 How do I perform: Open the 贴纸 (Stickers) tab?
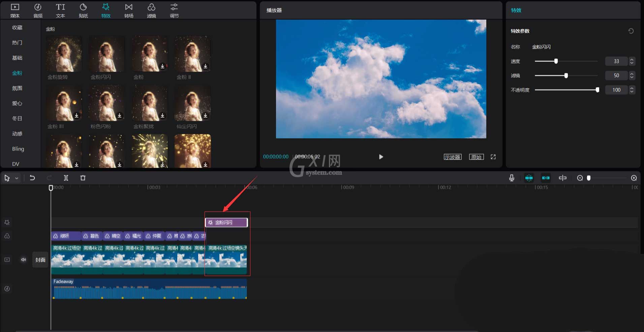[x=83, y=10]
